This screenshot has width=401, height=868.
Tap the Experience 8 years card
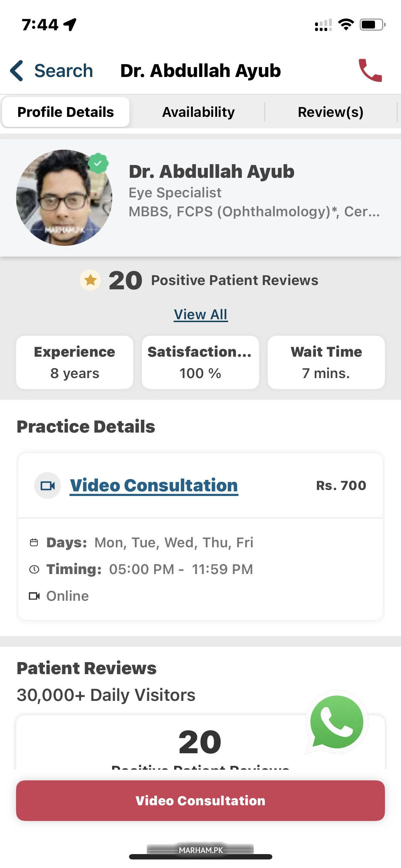pos(74,362)
